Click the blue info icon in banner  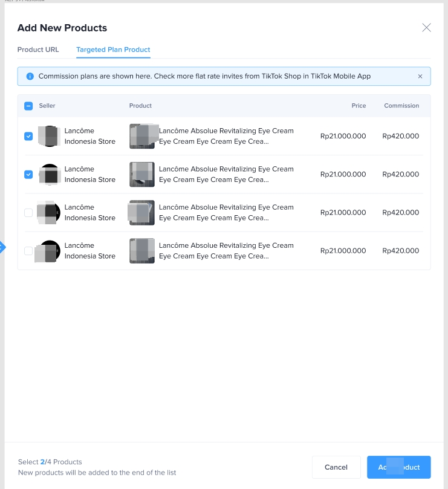point(30,77)
